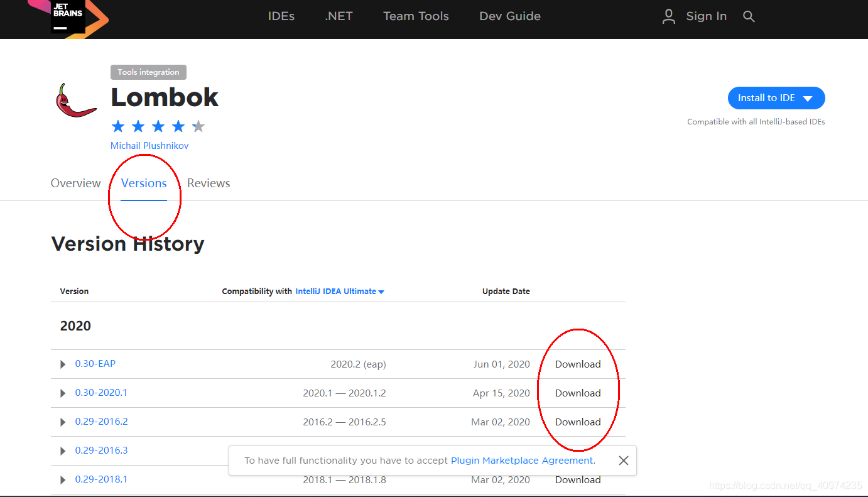
Task: Download version 0.30-EAP
Action: tap(578, 364)
